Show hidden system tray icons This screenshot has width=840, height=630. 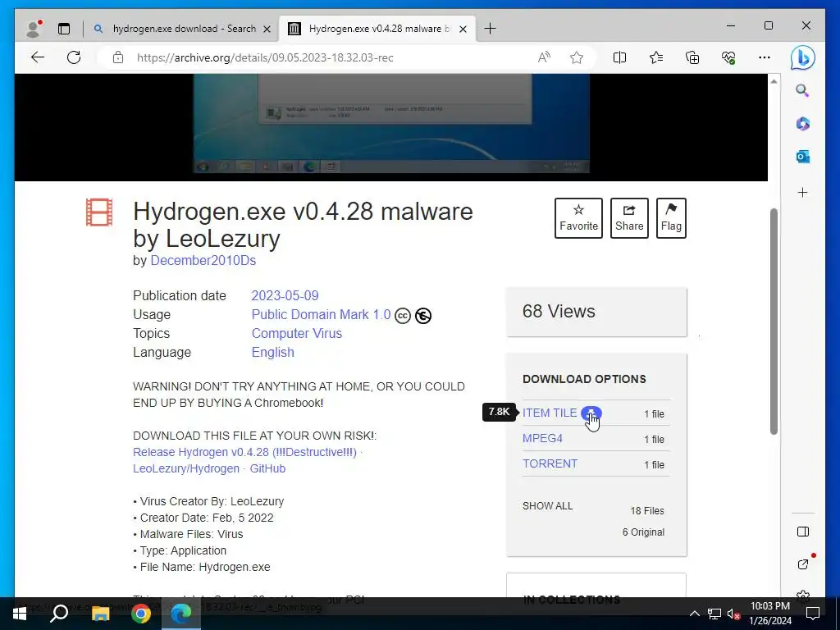point(694,614)
